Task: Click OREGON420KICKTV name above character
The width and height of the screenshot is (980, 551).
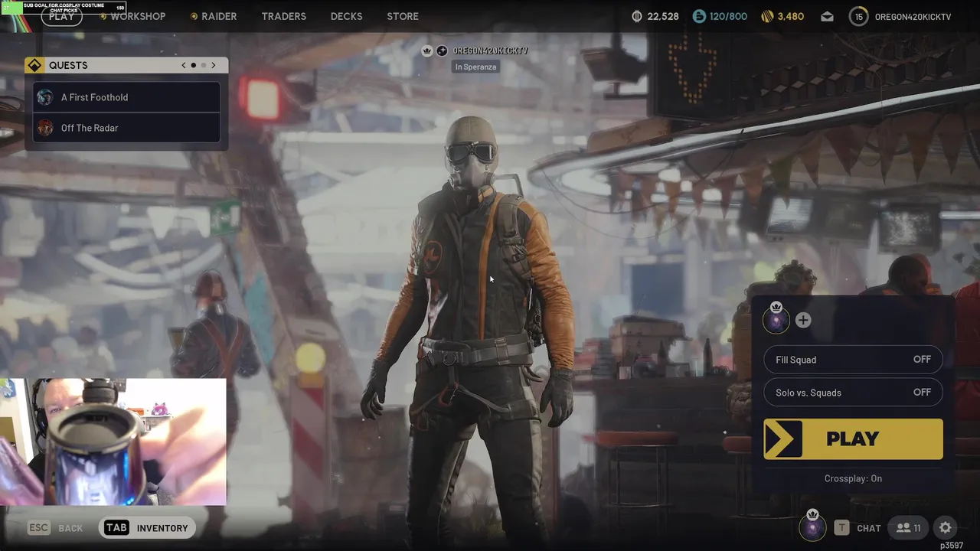Action: [x=490, y=51]
